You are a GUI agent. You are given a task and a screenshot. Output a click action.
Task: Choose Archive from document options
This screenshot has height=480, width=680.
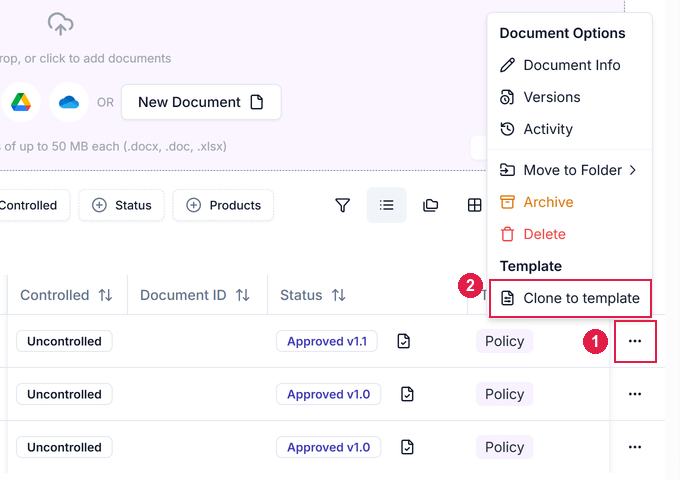570,202
